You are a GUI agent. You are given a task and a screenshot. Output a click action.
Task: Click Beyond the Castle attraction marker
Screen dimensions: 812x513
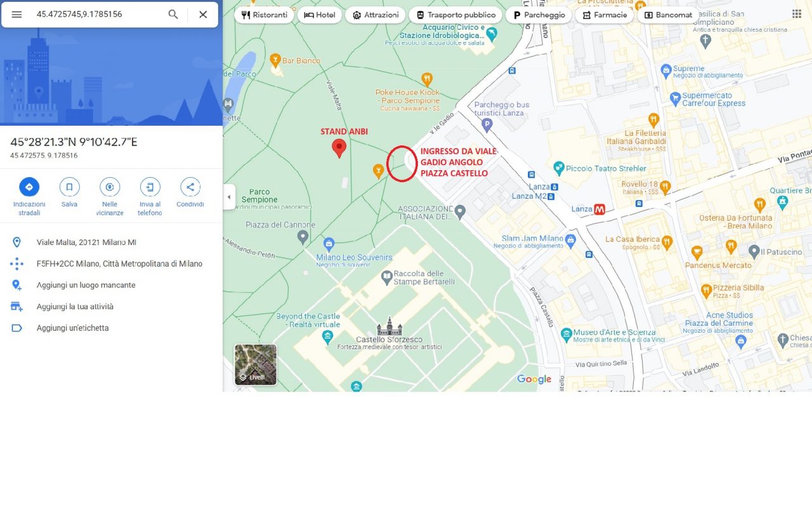327,337
